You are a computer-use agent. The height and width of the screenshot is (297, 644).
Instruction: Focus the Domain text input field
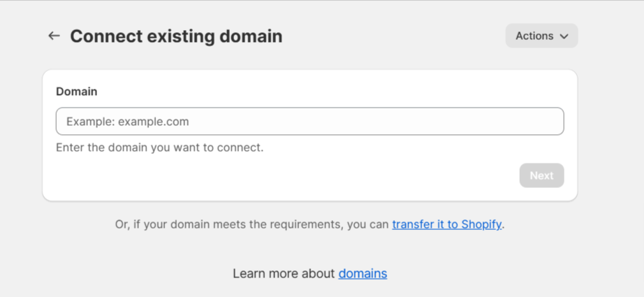[309, 122]
